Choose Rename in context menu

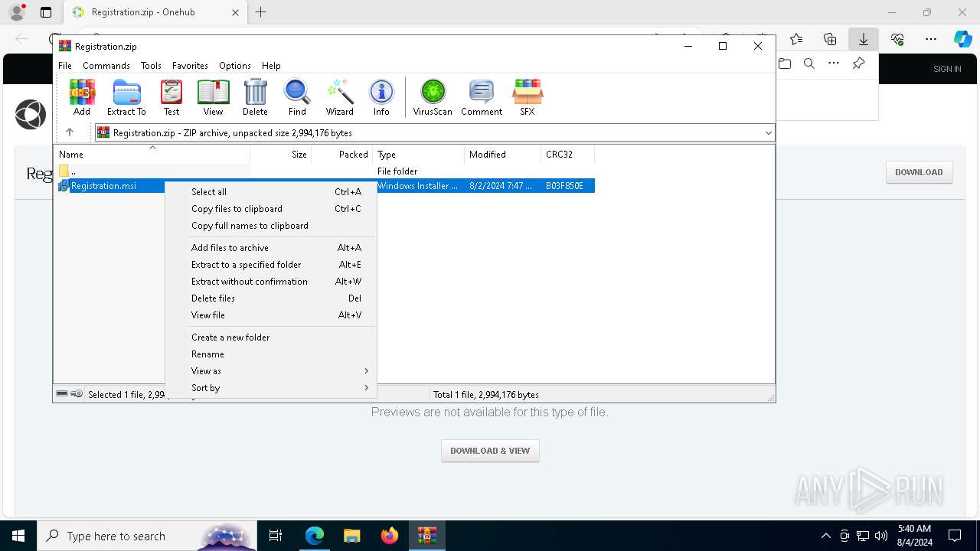[270, 354]
